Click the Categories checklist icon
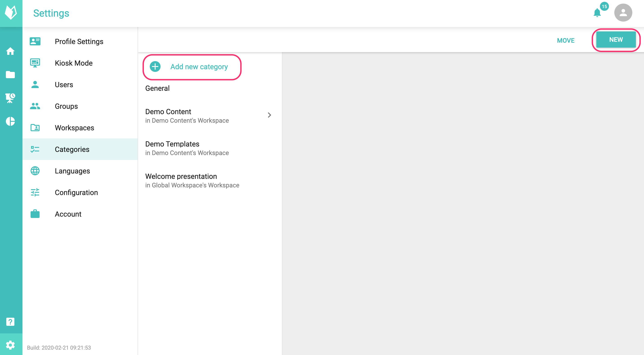Screen dimensions: 644x355 coord(35,149)
